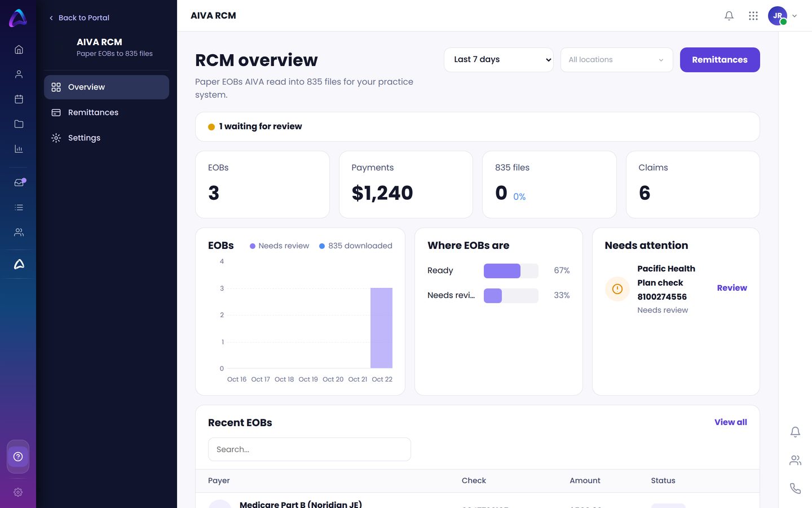Open the person profile icon in left rail
This screenshot has width=812, height=508.
[19, 75]
